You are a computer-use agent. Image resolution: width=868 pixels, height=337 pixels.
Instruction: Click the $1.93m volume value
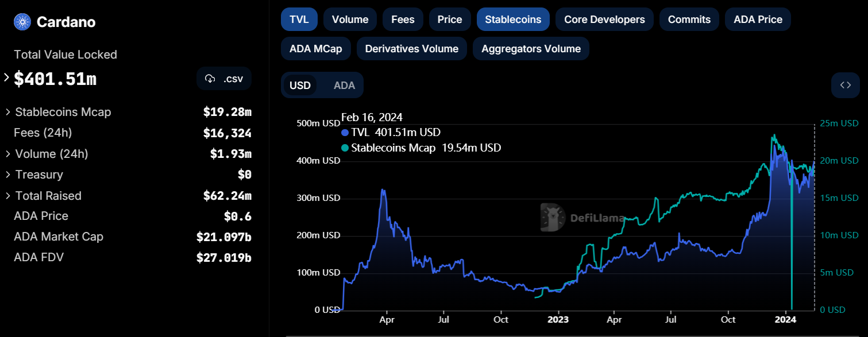(230, 154)
